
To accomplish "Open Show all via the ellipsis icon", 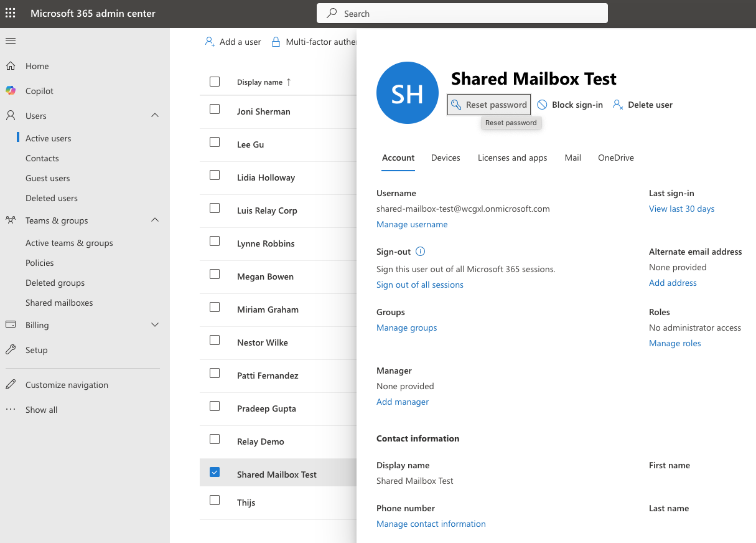I will point(9,409).
